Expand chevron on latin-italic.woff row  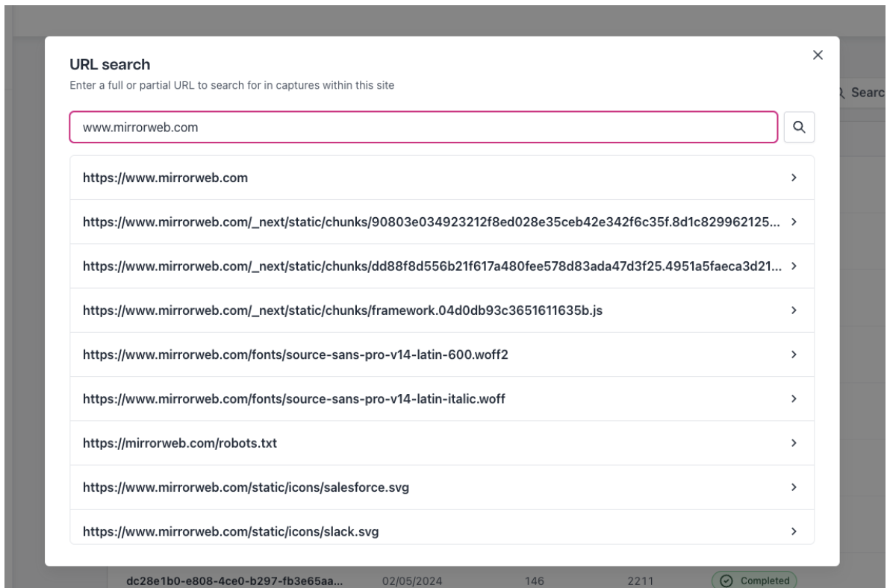[794, 398]
